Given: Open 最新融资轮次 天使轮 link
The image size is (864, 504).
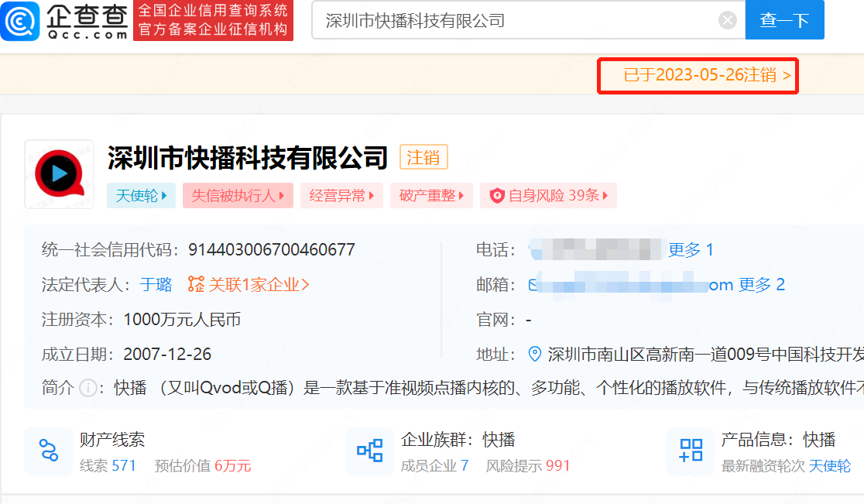Looking at the screenshot, I should (x=787, y=466).
